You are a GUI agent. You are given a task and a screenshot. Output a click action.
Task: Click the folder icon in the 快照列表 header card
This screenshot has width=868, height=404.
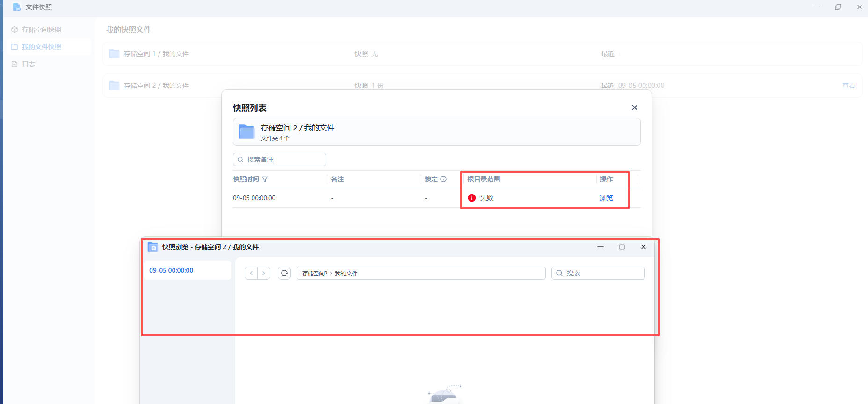[246, 132]
